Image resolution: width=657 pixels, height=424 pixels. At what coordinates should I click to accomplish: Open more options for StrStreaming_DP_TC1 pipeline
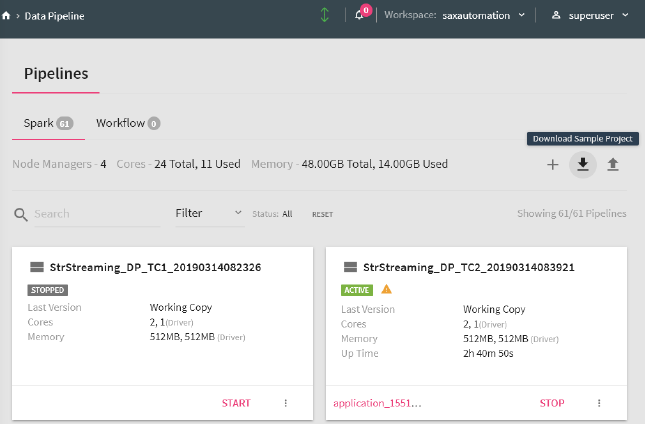pos(286,403)
